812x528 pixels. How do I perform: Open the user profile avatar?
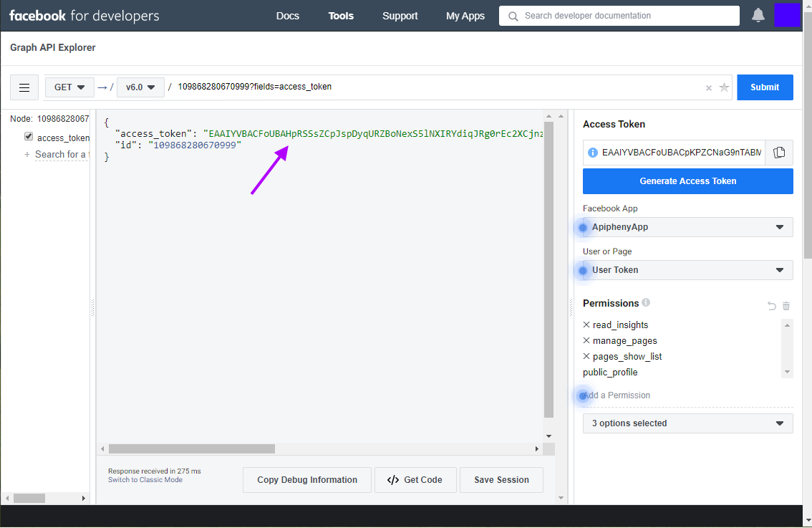(x=787, y=15)
